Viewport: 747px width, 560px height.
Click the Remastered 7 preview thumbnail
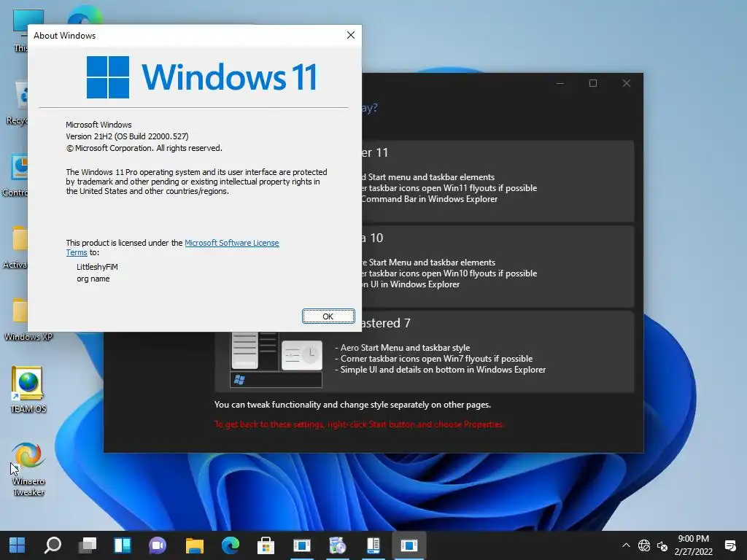click(x=276, y=360)
